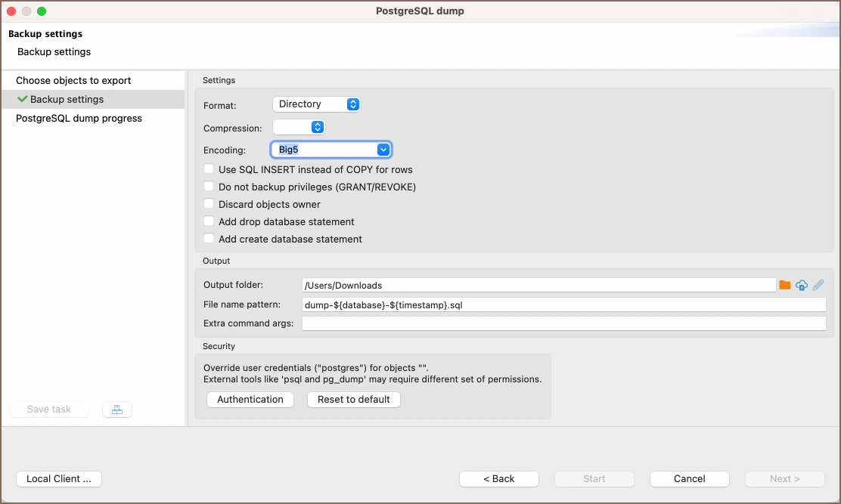
Task: Open the Format dropdown showing Directory
Action: coord(316,104)
